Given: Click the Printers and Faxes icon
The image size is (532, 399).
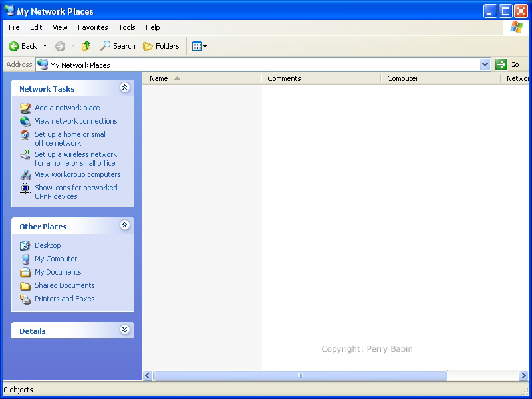Looking at the screenshot, I should click(x=25, y=299).
